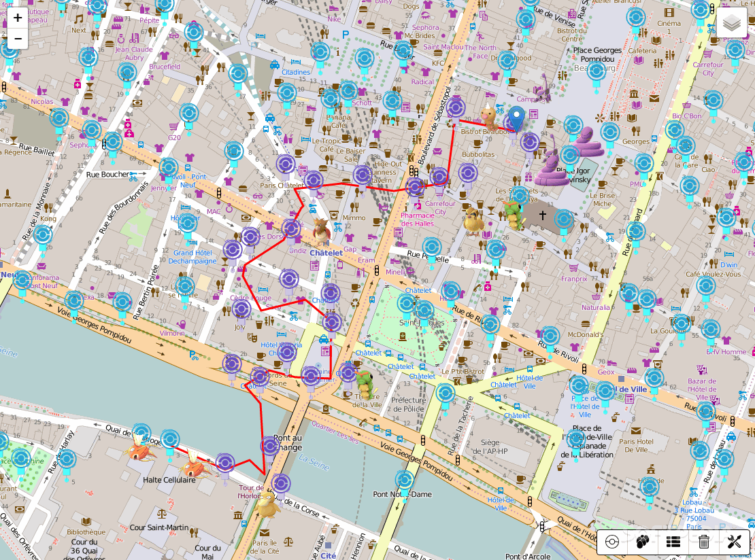This screenshot has width=755, height=560.
Task: Zoom in on the map
Action: pyautogui.click(x=18, y=18)
